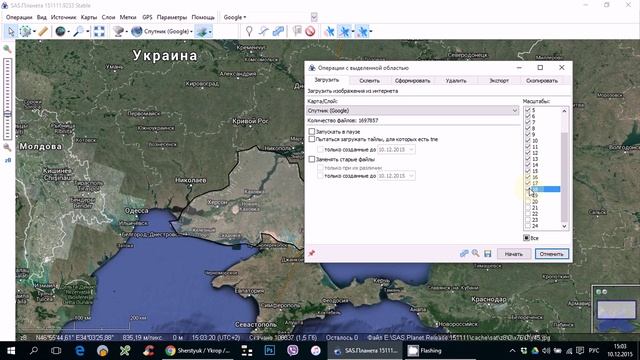Switch to the Экспорт tab
The height and width of the screenshot is (360, 640).
tap(499, 81)
